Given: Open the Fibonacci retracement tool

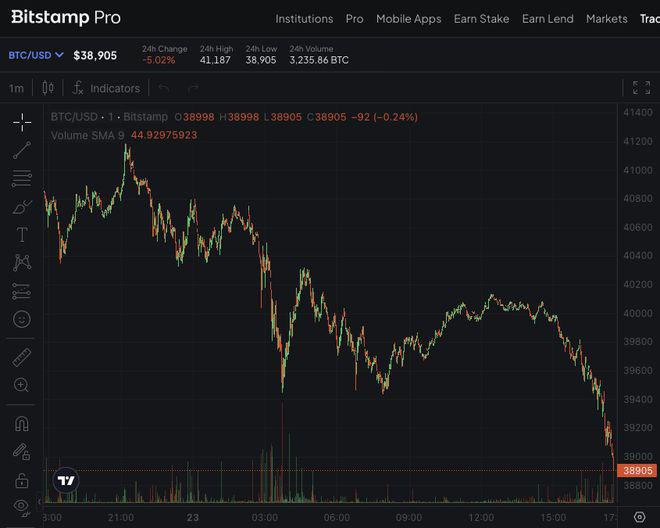Looking at the screenshot, I should pyautogui.click(x=22, y=179).
